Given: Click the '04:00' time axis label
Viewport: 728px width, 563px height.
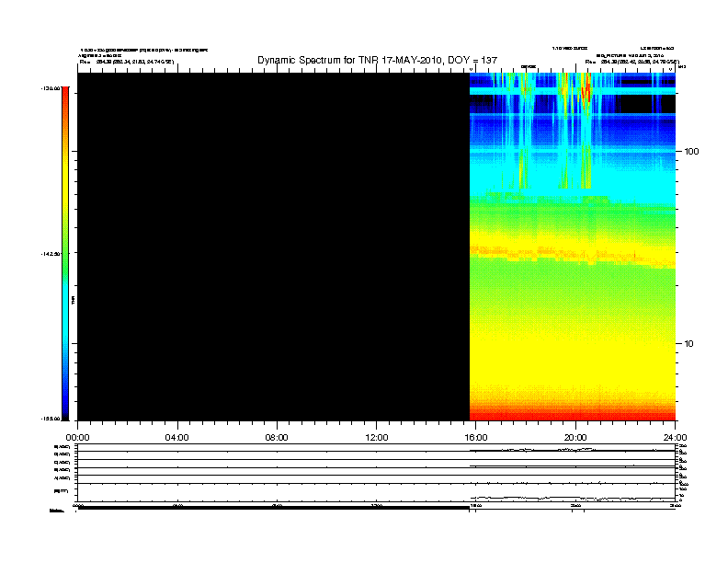Looking at the screenshot, I should pos(176,438).
